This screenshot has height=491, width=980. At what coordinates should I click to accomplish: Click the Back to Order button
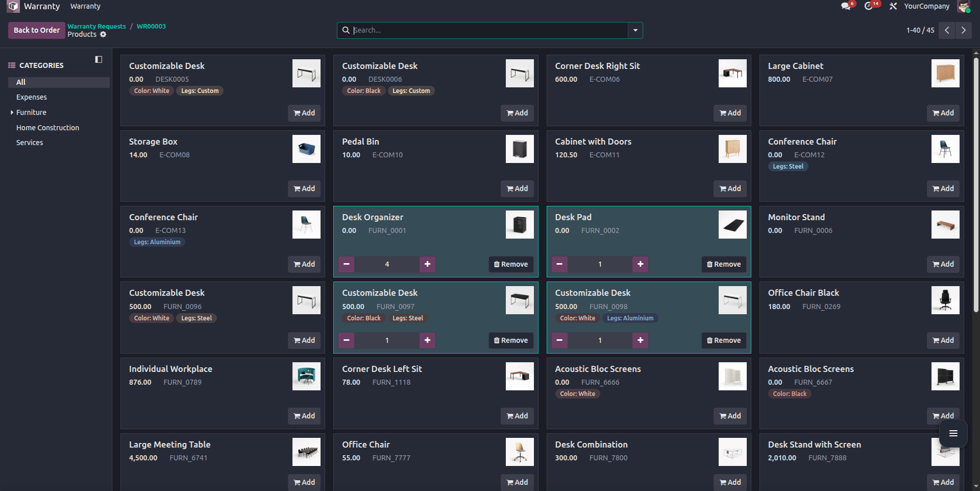coord(36,30)
